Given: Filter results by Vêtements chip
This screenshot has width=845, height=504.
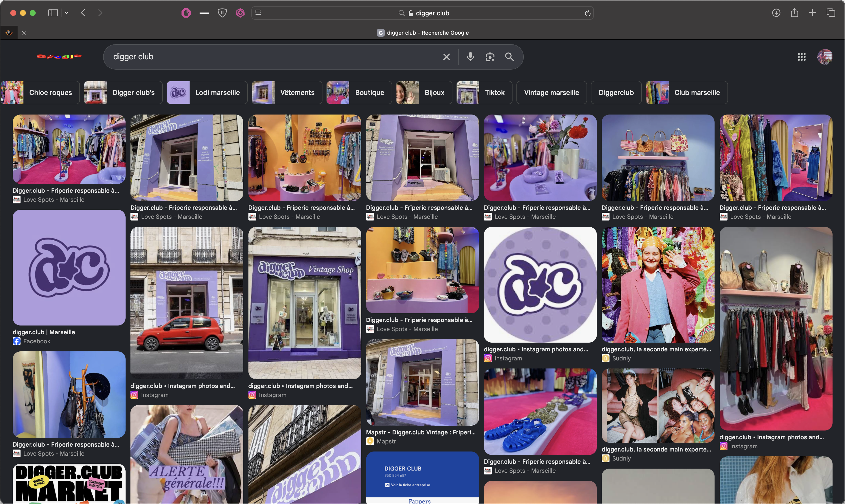Looking at the screenshot, I should tap(287, 92).
